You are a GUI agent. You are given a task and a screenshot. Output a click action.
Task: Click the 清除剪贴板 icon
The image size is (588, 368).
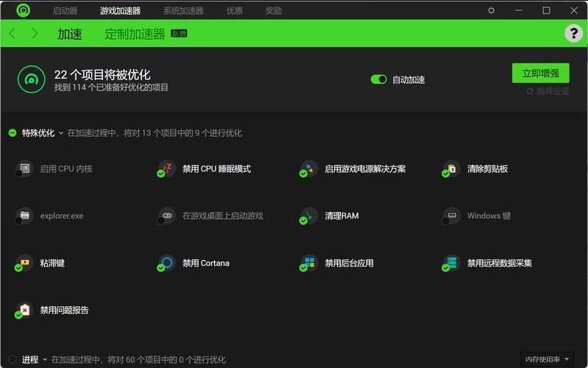tap(451, 169)
